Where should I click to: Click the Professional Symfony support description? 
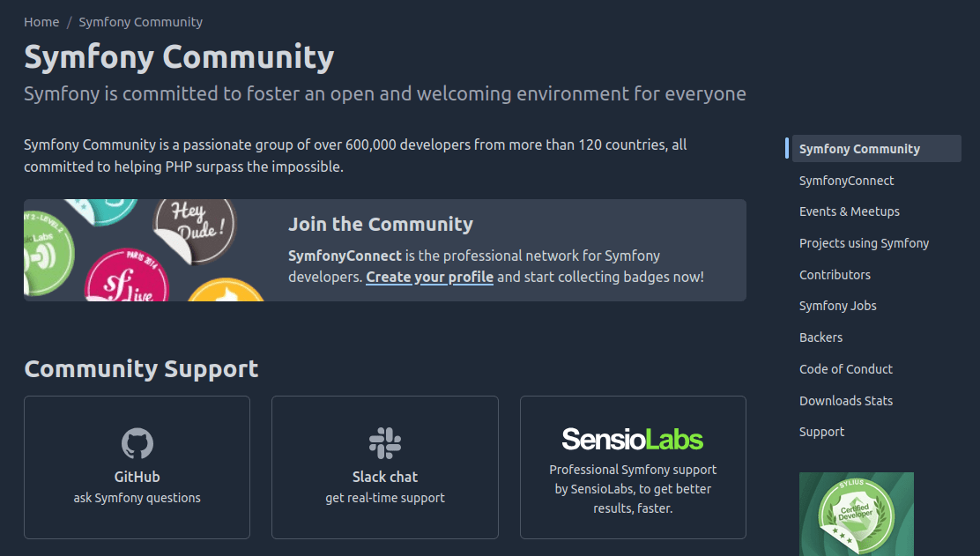pos(633,489)
